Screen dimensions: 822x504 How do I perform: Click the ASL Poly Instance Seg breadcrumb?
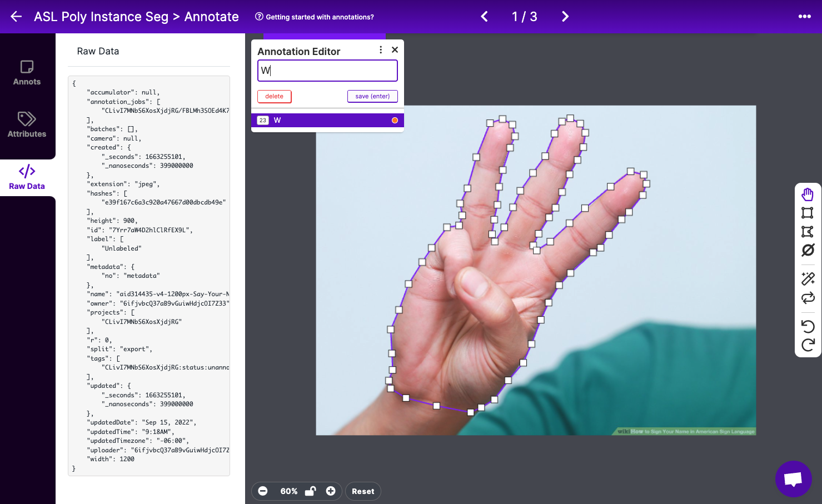(101, 17)
